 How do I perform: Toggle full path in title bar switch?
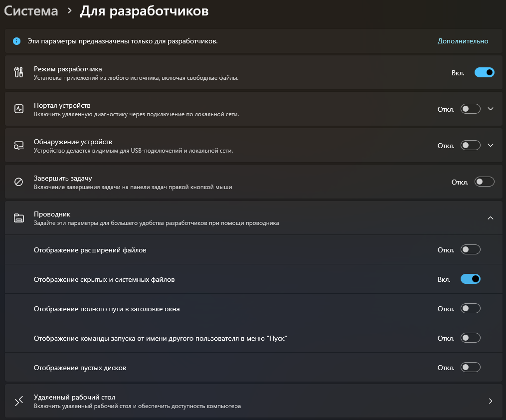click(470, 309)
